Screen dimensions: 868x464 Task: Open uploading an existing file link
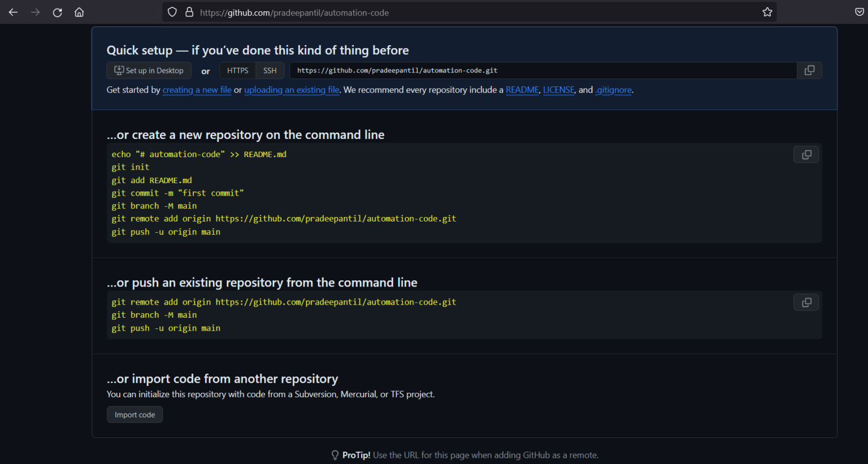pyautogui.click(x=292, y=90)
